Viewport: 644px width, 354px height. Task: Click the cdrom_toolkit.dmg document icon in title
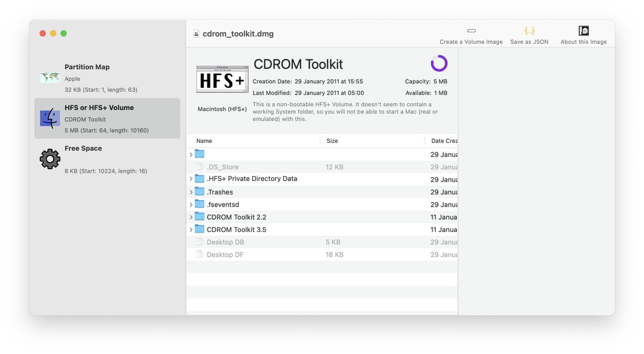(x=196, y=34)
